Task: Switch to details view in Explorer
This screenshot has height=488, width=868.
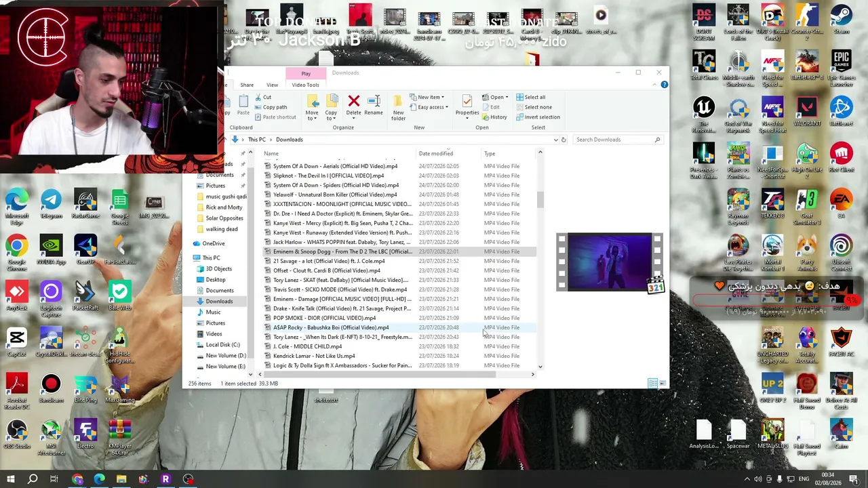Action: tap(652, 384)
